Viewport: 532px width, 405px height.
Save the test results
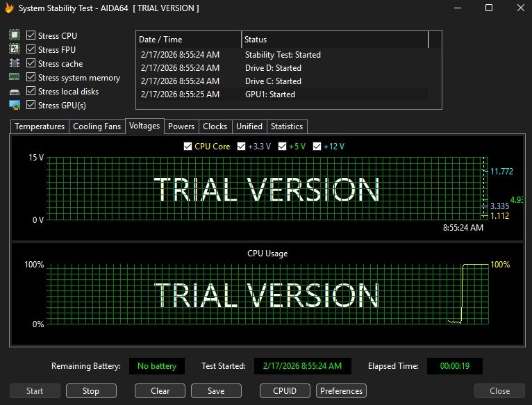pos(216,390)
